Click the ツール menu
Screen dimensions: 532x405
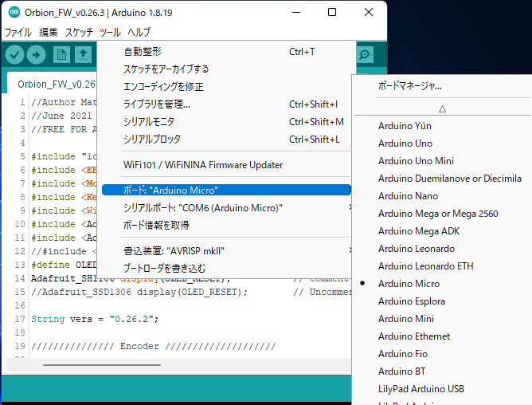click(x=110, y=32)
